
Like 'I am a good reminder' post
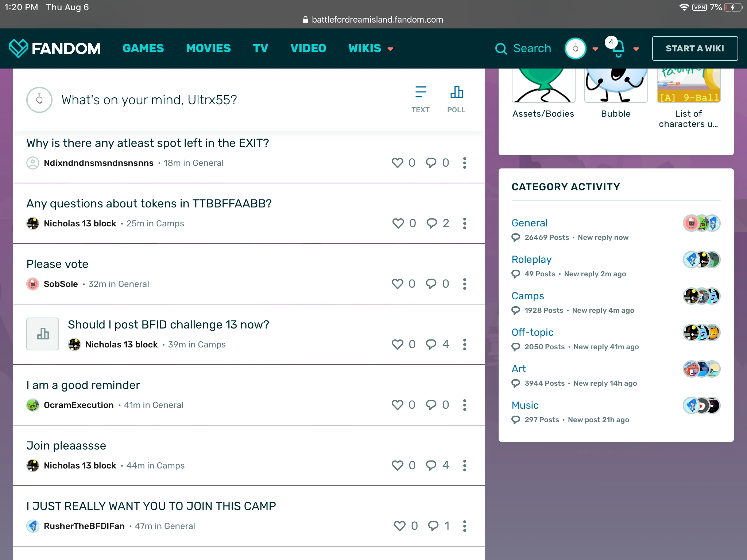(x=397, y=405)
